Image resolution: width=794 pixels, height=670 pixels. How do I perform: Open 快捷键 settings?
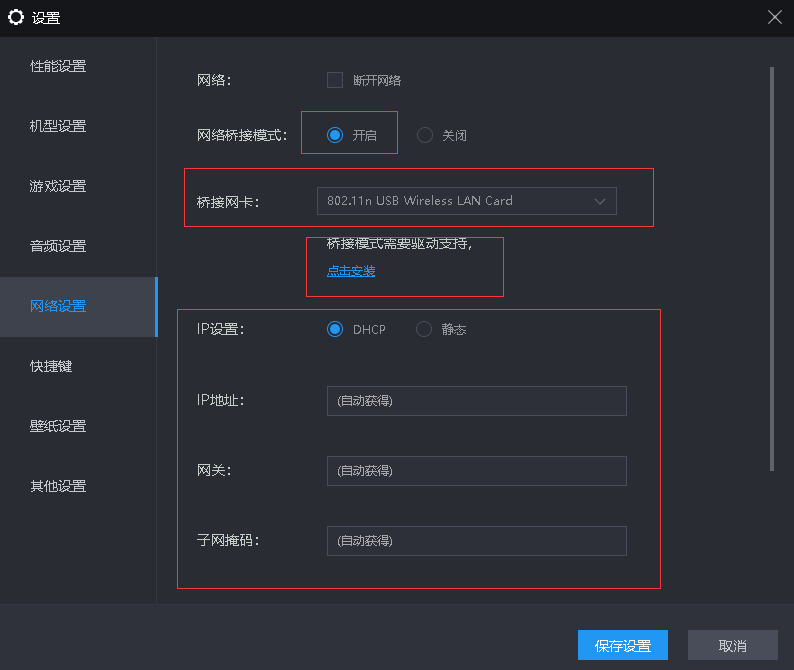(x=51, y=366)
